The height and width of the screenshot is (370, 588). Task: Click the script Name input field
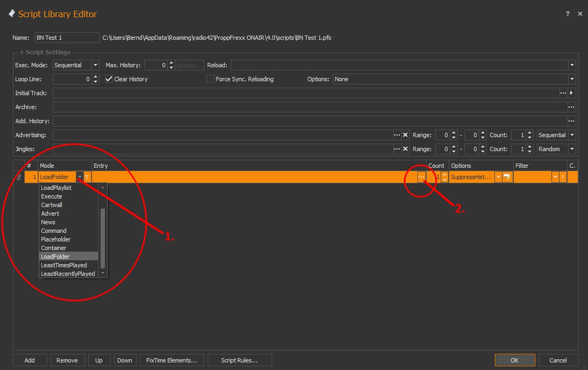(x=67, y=38)
